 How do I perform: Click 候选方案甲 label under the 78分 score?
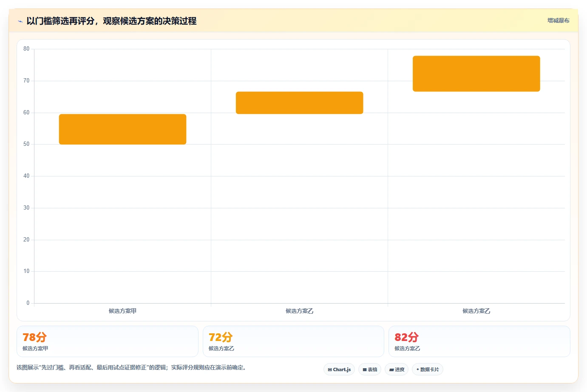tap(35, 349)
